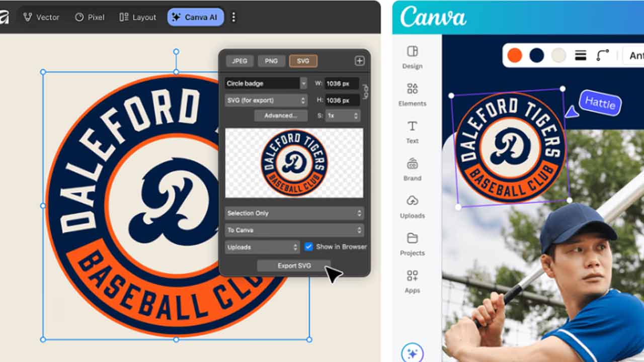
Task: Open the three-dot menu beside Canva AI
Action: [x=233, y=17]
